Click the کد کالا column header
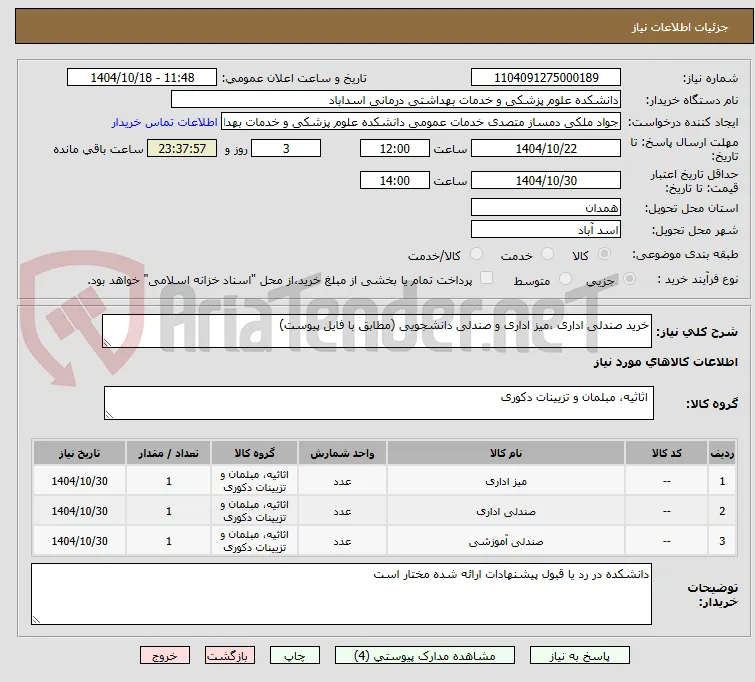This screenshot has height=682, width=755. point(666,453)
